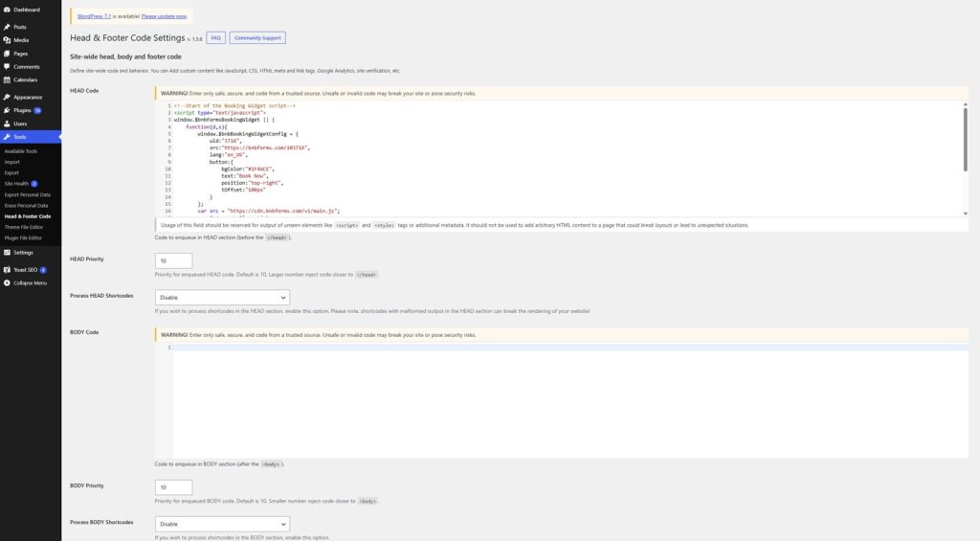The width and height of the screenshot is (980, 541).
Task: Click the "Site-wide head, body and footer code" heading
Action: click(x=125, y=56)
